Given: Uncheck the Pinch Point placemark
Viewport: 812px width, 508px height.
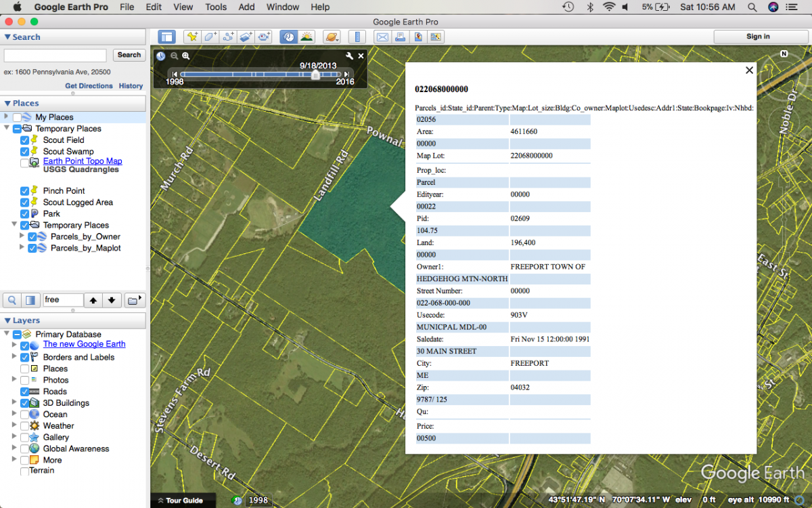Looking at the screenshot, I should (x=25, y=191).
